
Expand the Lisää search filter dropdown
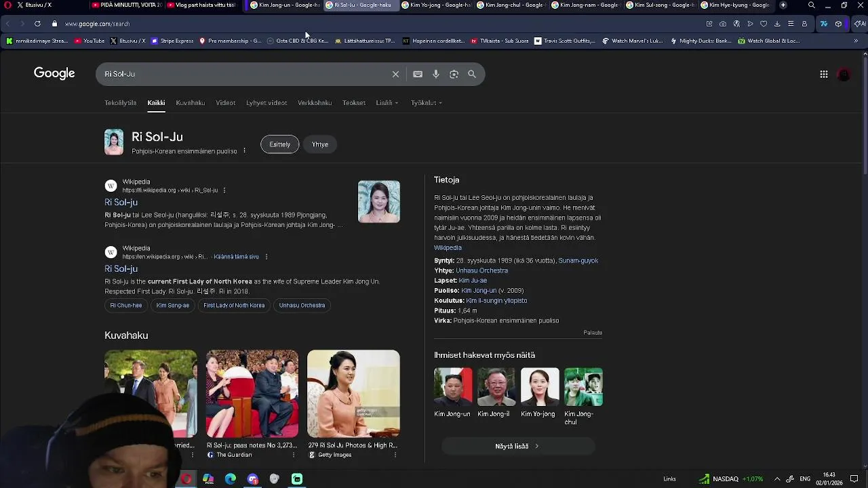click(387, 103)
